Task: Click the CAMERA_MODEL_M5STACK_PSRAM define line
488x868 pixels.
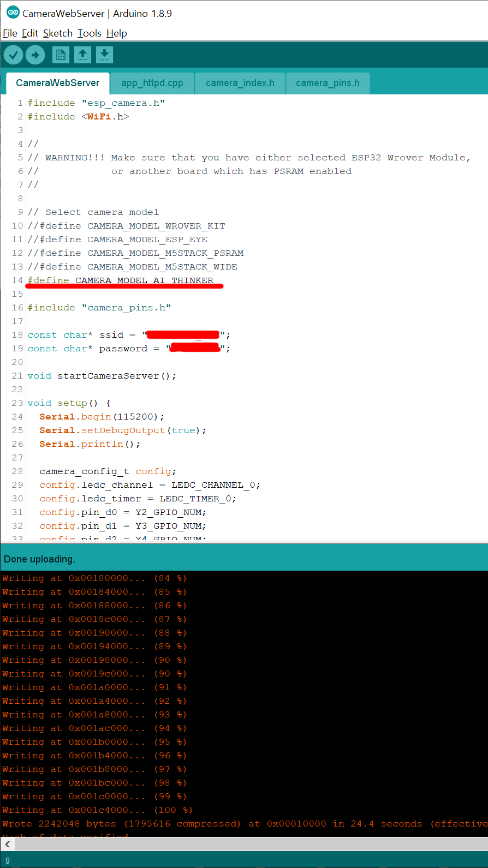Action: click(x=136, y=253)
